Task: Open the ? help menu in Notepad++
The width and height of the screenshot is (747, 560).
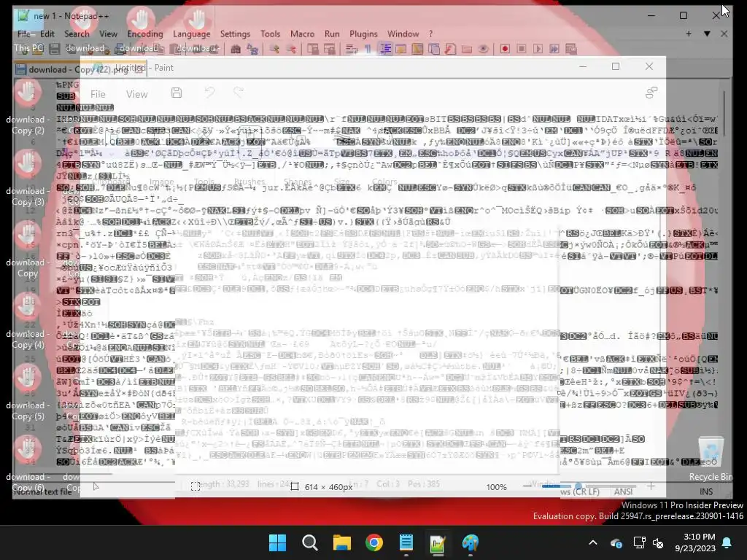Action: 430,34
